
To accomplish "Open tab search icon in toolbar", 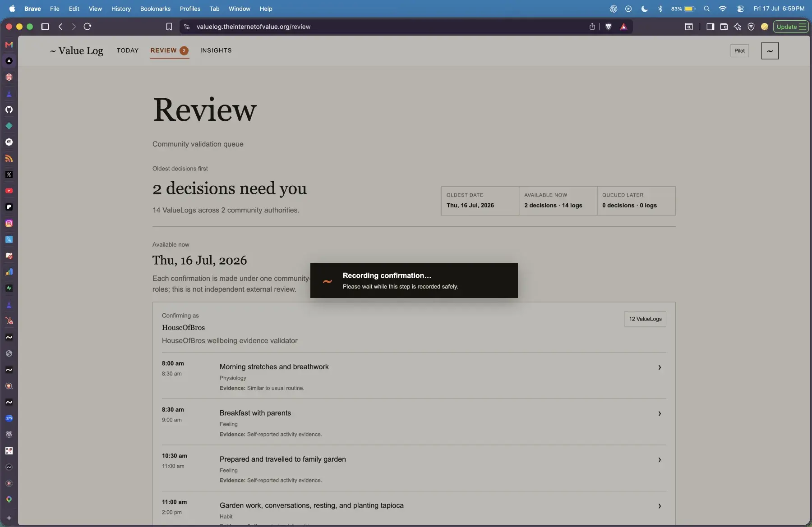I will tap(689, 27).
